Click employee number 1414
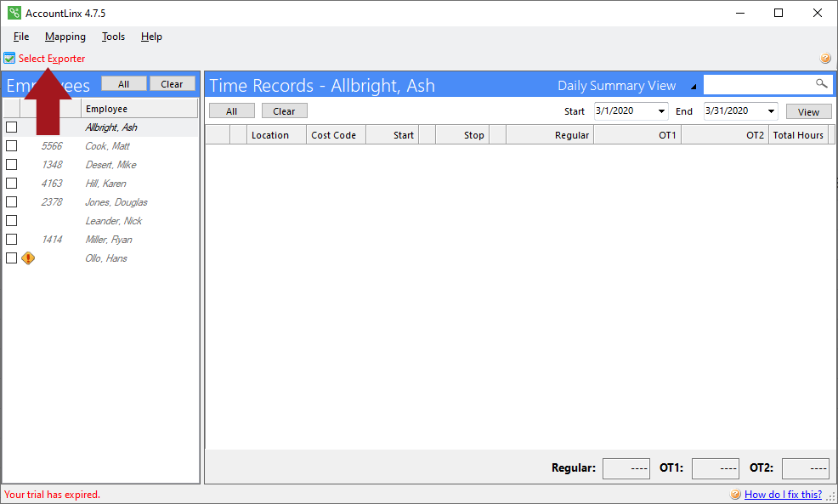Screen dimensions: 838x504 (x=52, y=240)
